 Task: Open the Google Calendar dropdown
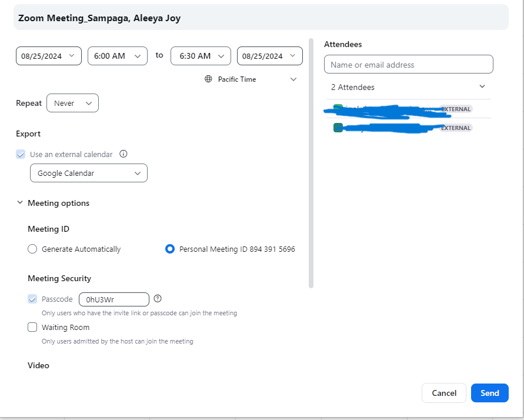pyautogui.click(x=89, y=174)
